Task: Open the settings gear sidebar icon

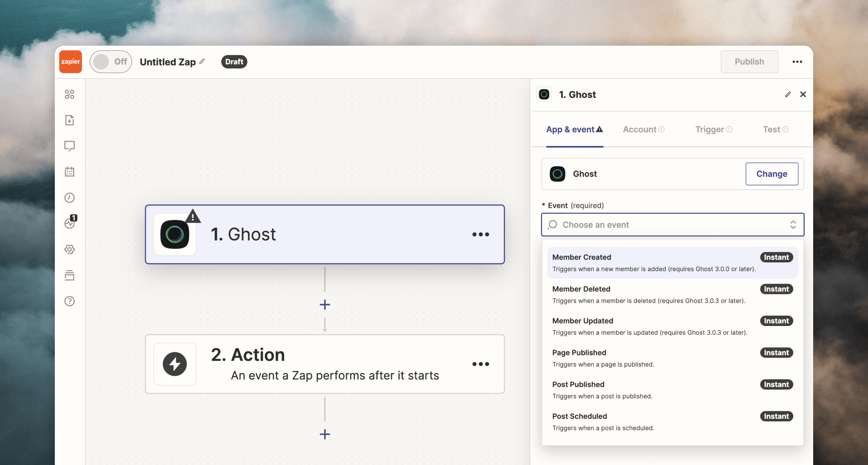Action: [x=70, y=249]
